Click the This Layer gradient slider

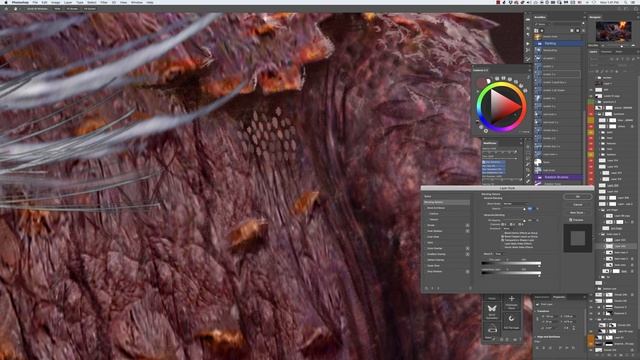tap(511, 263)
